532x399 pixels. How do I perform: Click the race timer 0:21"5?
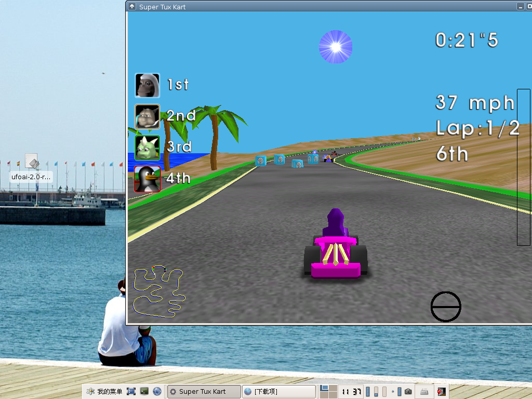[467, 40]
